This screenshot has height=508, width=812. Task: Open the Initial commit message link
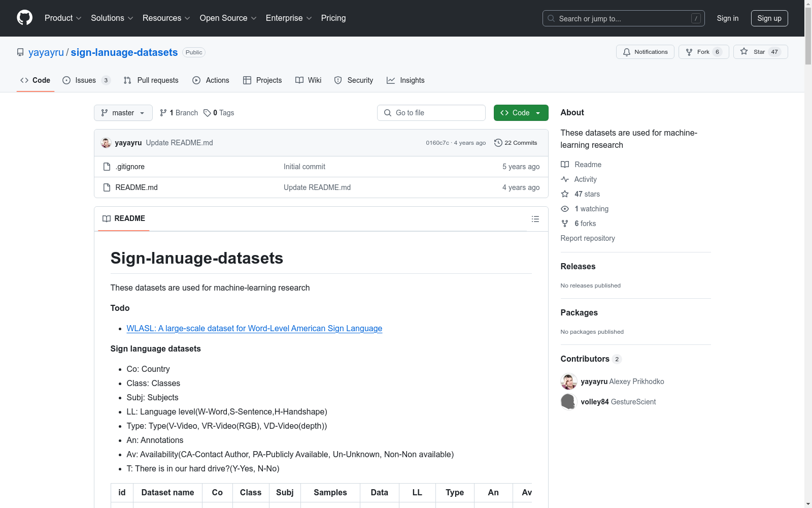coord(304,167)
